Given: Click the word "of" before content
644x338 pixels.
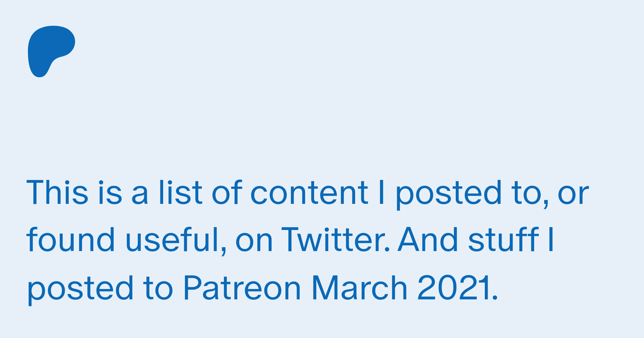Looking at the screenshot, I should pyautogui.click(x=227, y=192).
